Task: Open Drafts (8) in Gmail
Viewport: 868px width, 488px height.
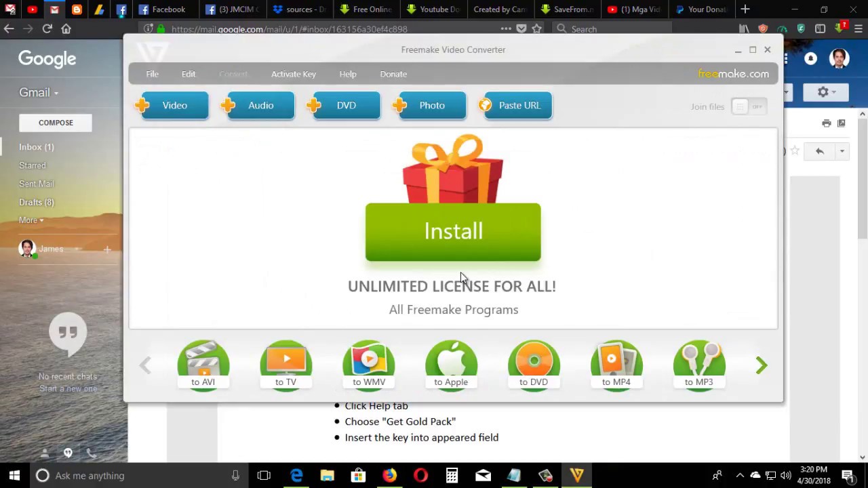Action: coord(37,202)
